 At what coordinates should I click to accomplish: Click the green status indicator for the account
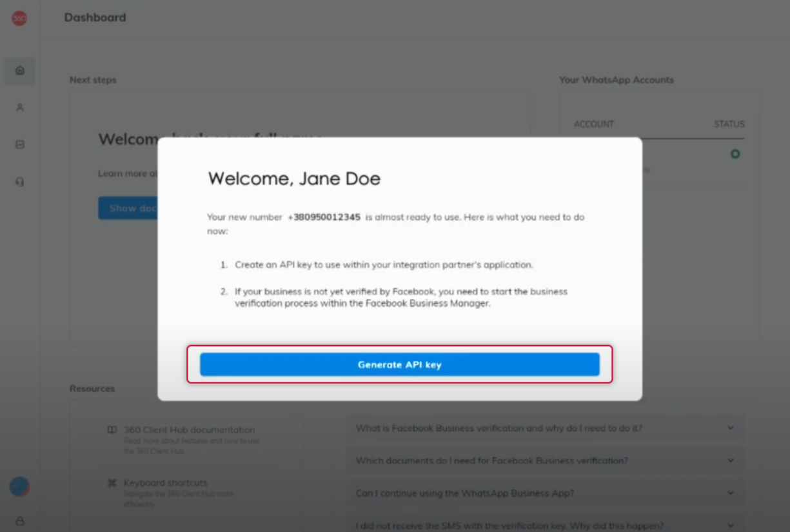click(x=735, y=154)
